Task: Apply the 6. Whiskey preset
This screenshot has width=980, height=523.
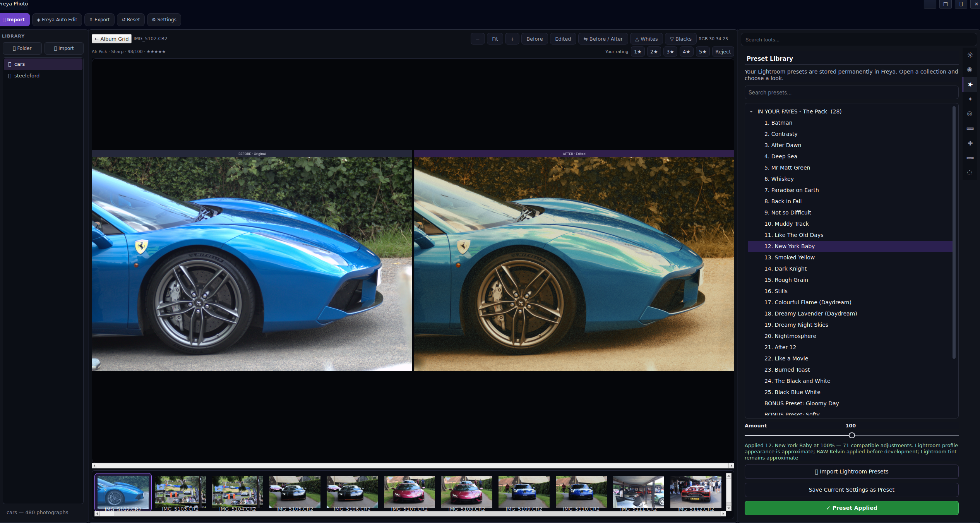Action: [850, 179]
